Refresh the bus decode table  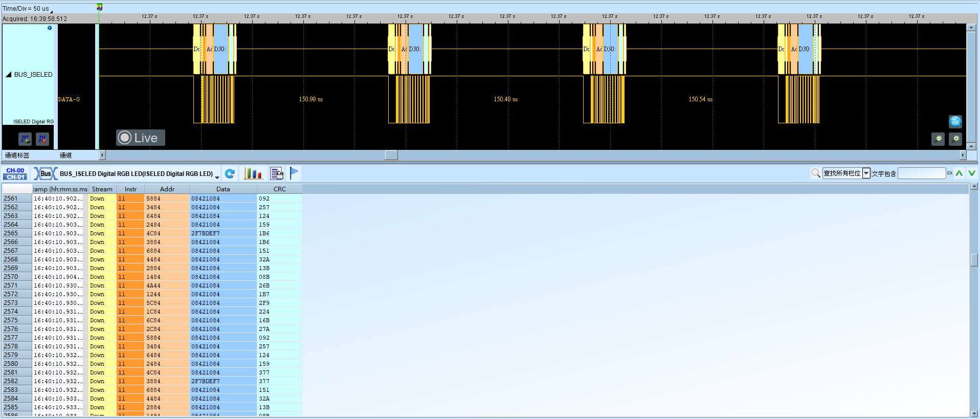[230, 174]
